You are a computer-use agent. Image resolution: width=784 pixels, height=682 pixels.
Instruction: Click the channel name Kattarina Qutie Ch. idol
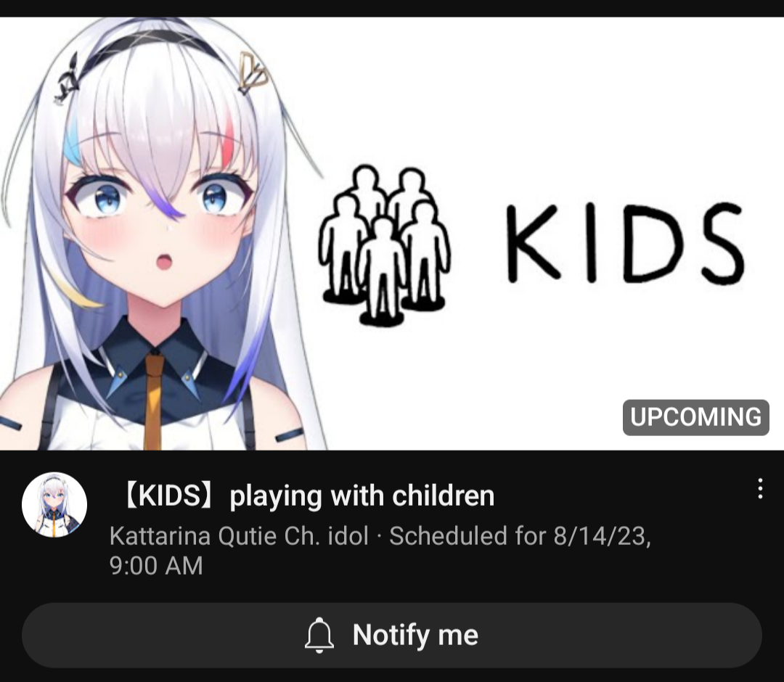(x=239, y=536)
